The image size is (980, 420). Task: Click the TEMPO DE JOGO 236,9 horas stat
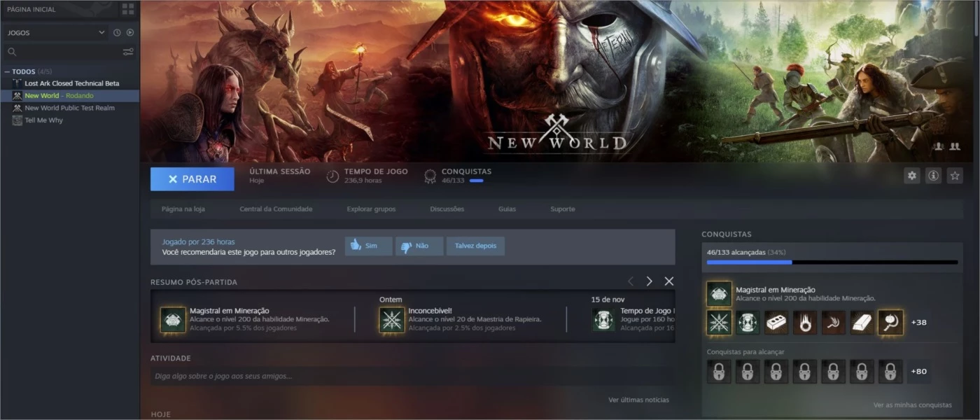[x=367, y=176]
